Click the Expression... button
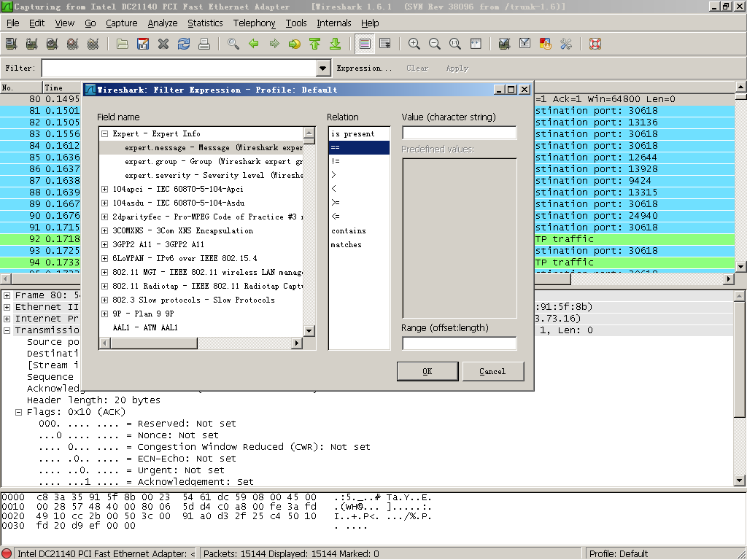 pyautogui.click(x=364, y=68)
